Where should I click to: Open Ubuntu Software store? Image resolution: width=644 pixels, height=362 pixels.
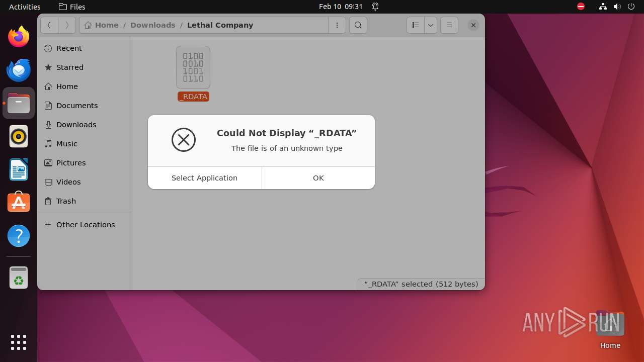tap(19, 203)
